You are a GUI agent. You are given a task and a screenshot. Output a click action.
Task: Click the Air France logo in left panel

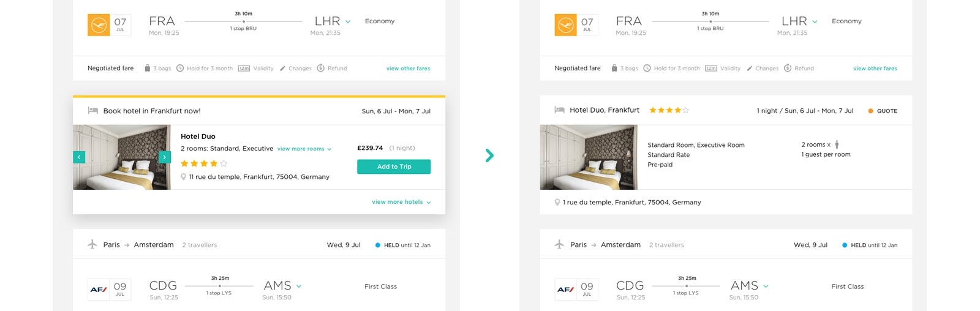99,290
